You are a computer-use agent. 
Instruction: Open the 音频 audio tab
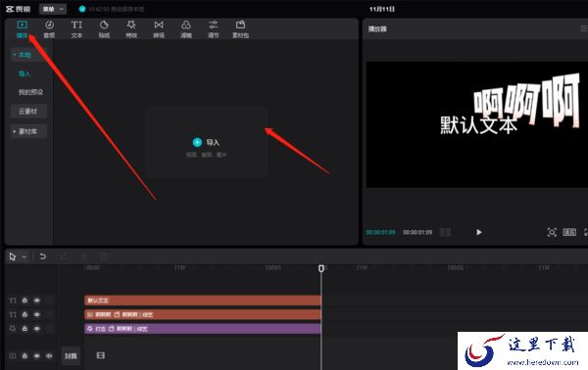[x=49, y=29]
